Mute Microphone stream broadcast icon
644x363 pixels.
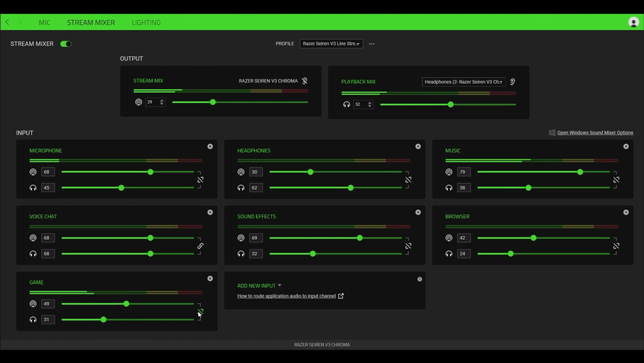pyautogui.click(x=33, y=172)
